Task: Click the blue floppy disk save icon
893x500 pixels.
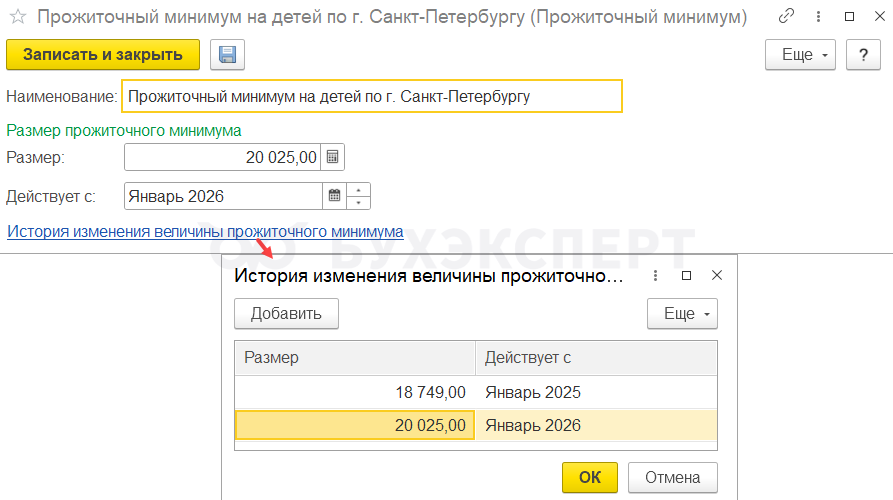Action: pyautogui.click(x=227, y=55)
